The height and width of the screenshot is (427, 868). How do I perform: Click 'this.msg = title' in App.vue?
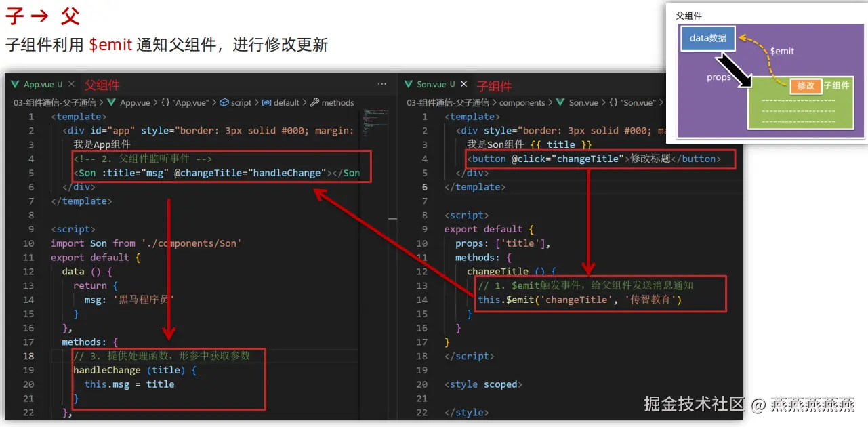pos(129,384)
